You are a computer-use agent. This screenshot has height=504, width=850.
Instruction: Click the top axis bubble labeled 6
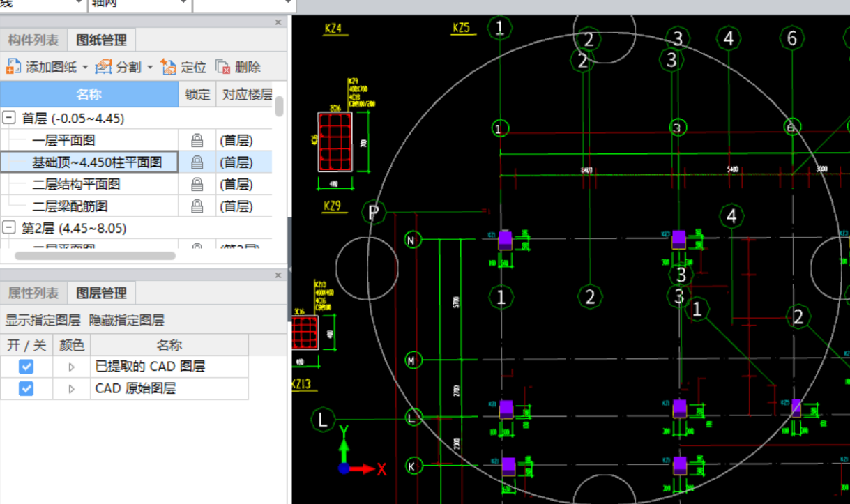(x=791, y=38)
